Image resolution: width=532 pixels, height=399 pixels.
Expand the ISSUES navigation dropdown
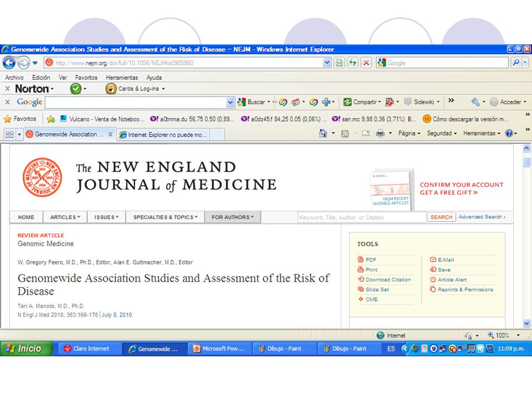click(106, 217)
